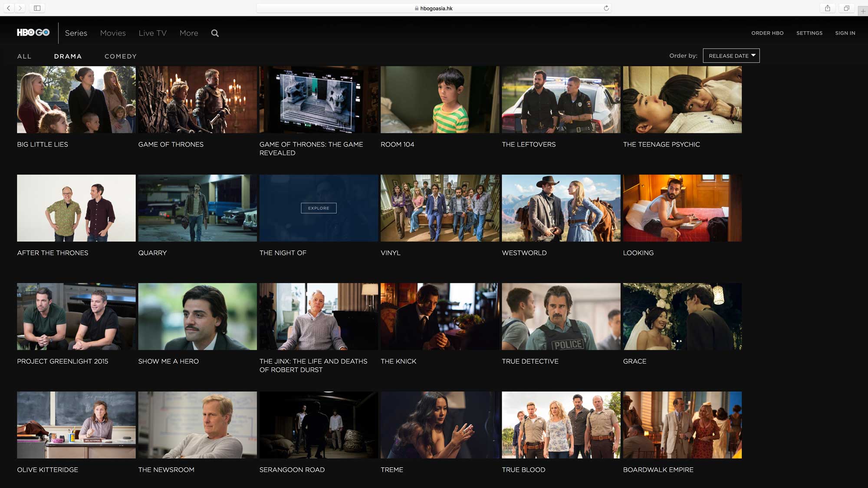868x488 pixels.
Task: Click the HBO GO logo
Action: [x=33, y=33]
